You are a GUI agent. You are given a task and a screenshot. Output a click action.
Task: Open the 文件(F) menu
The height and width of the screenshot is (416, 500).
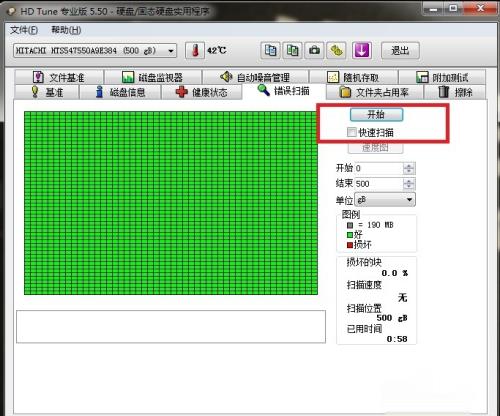(x=24, y=30)
